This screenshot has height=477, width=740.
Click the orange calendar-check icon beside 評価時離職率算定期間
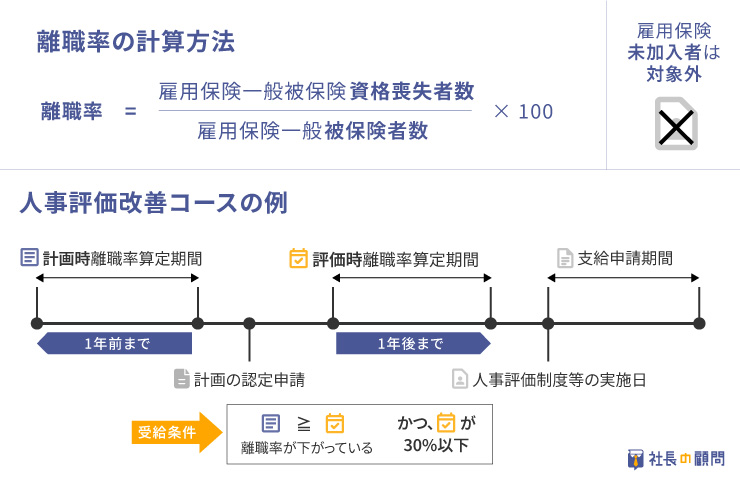(298, 258)
